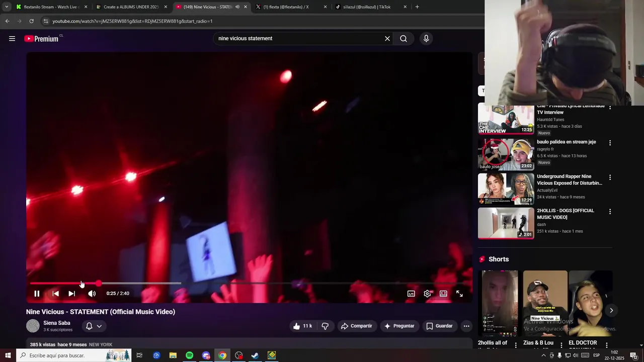This screenshot has height=362, width=644.
Task: Start voice search with microphone
Action: pos(426,39)
